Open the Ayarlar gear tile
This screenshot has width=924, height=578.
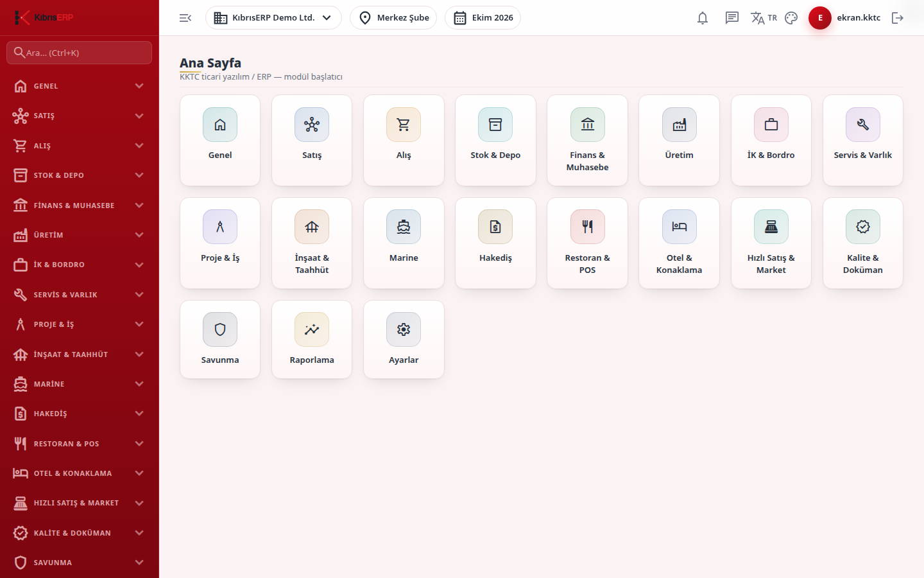coord(404,339)
